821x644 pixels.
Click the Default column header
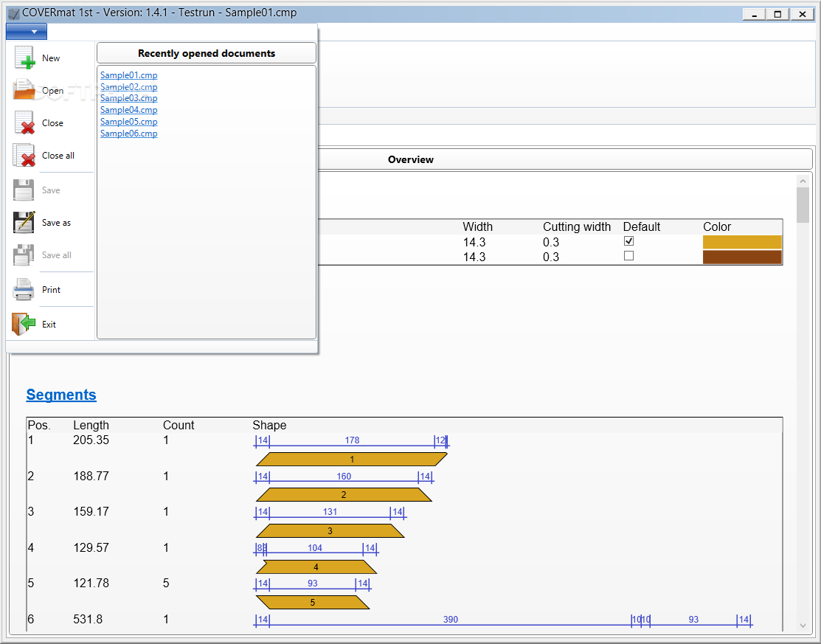[642, 226]
